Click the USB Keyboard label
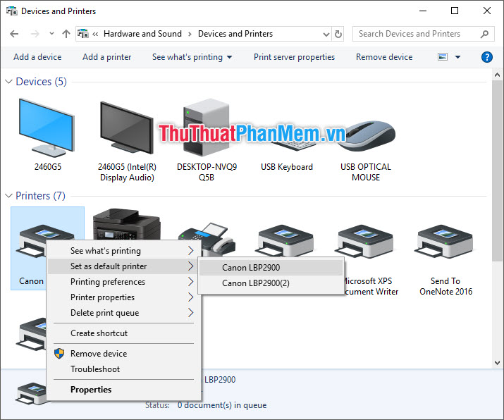This screenshot has height=420, width=504. click(287, 167)
